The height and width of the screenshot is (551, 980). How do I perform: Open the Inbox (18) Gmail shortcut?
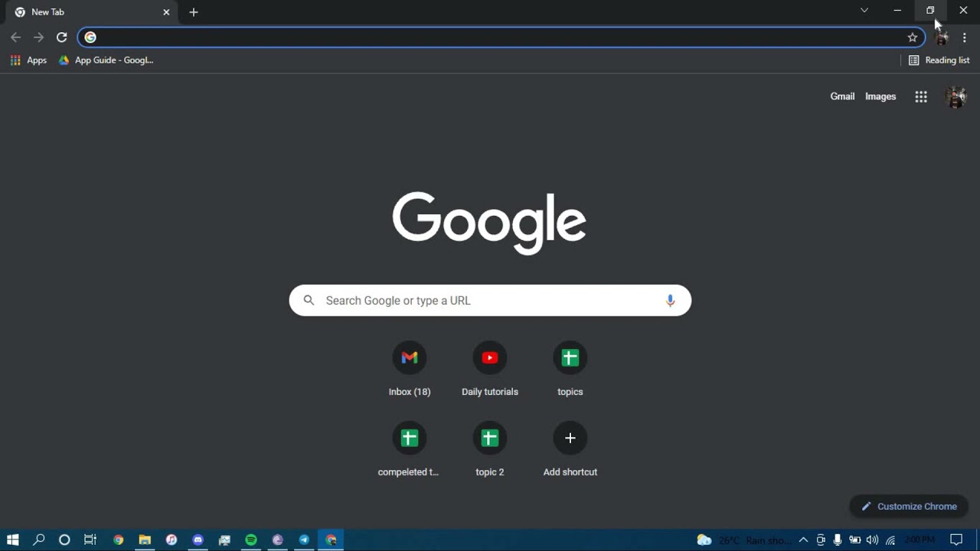pyautogui.click(x=410, y=370)
